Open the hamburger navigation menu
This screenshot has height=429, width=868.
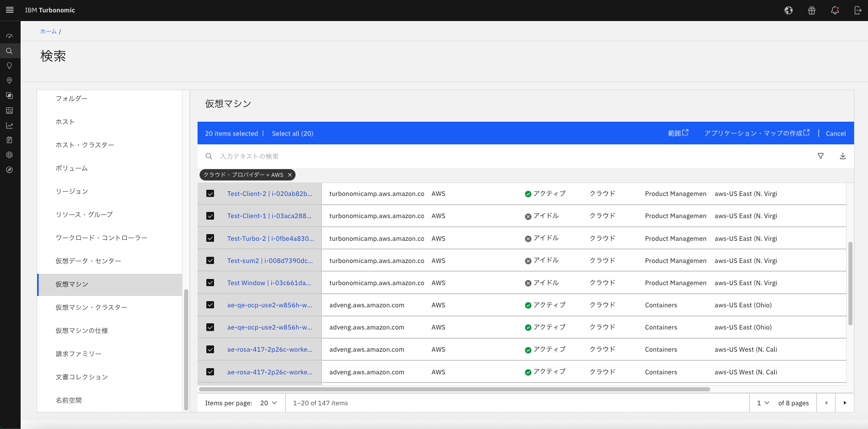tap(10, 10)
